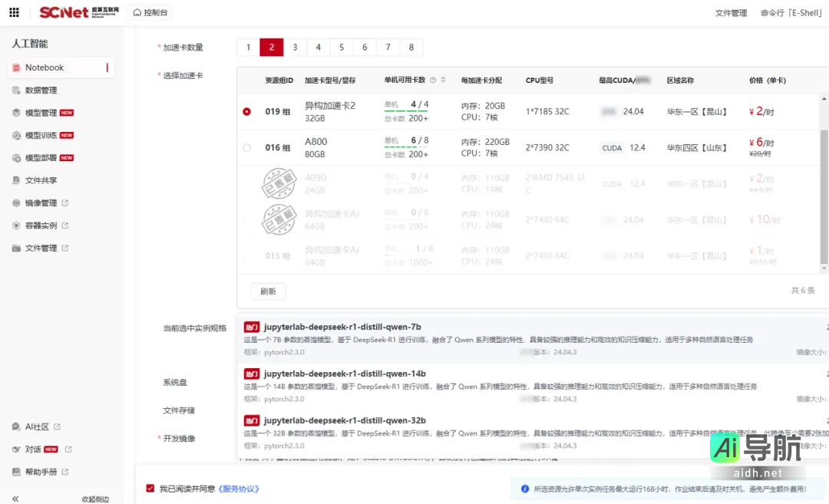Select the 019 组 radio button
Screen dimensions: 829x504
click(247, 111)
